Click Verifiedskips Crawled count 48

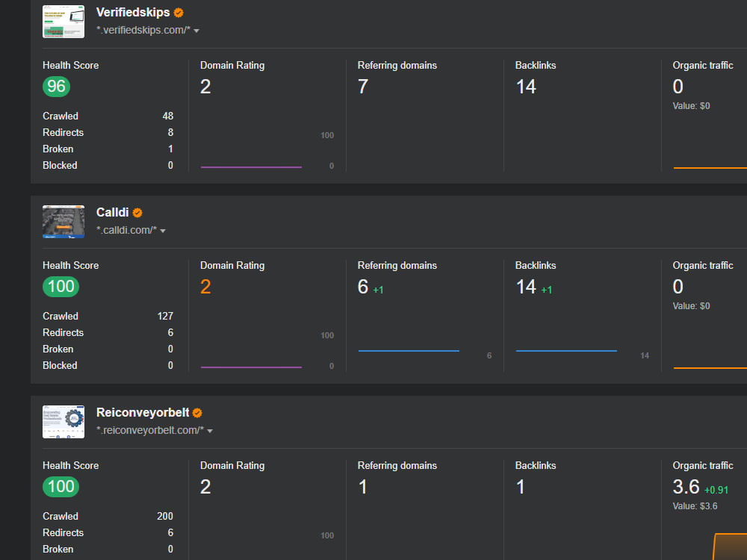coord(167,116)
